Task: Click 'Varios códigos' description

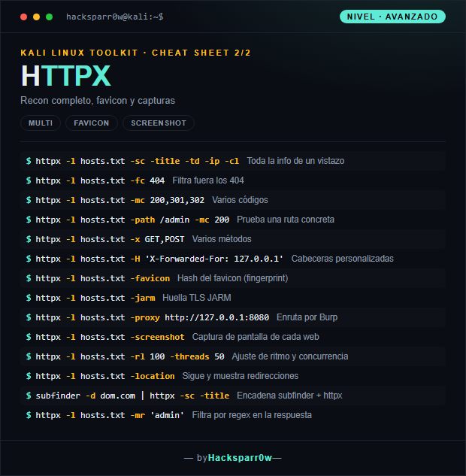Action: pos(240,200)
